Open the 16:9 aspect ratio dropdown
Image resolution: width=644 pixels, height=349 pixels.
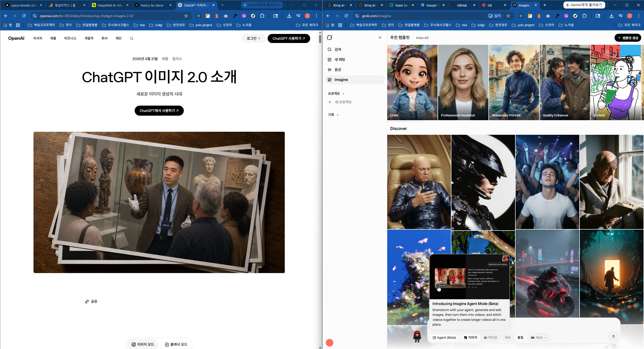click(x=539, y=338)
